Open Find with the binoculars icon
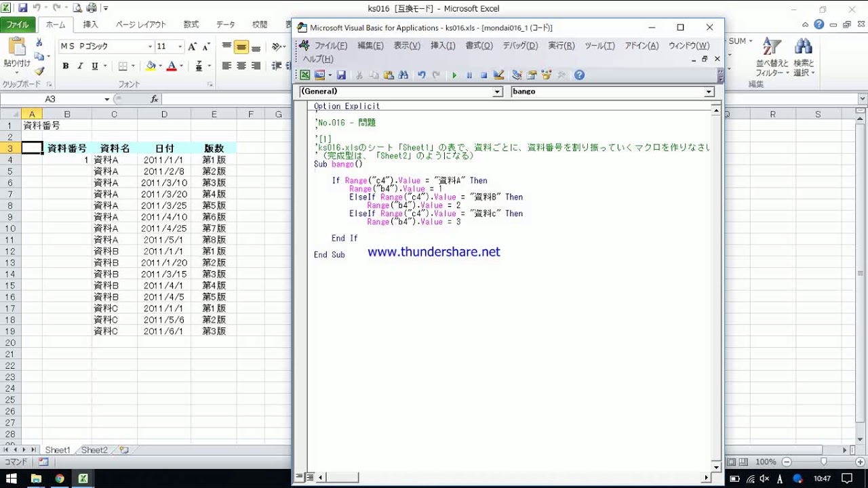The height and width of the screenshot is (488, 868). click(403, 75)
